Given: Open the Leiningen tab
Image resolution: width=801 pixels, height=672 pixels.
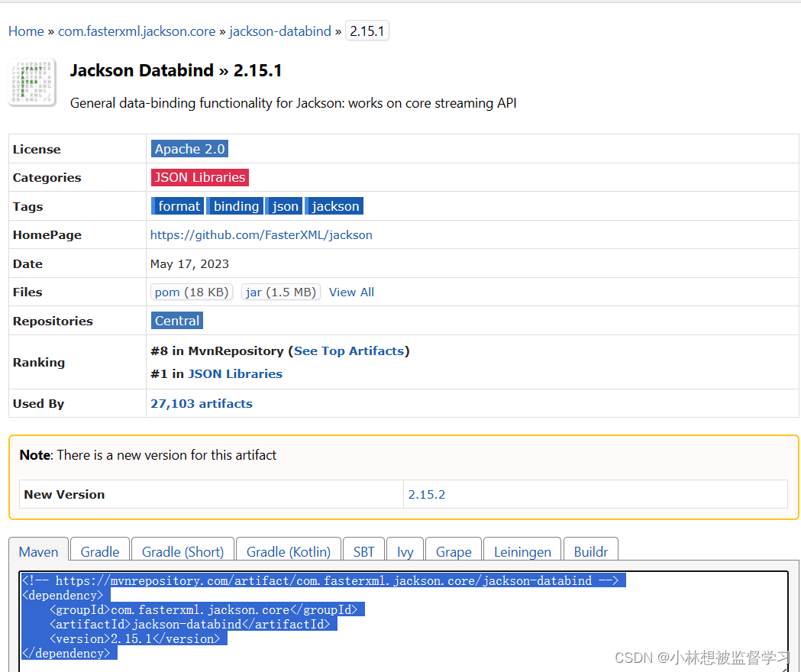Looking at the screenshot, I should click(x=522, y=551).
